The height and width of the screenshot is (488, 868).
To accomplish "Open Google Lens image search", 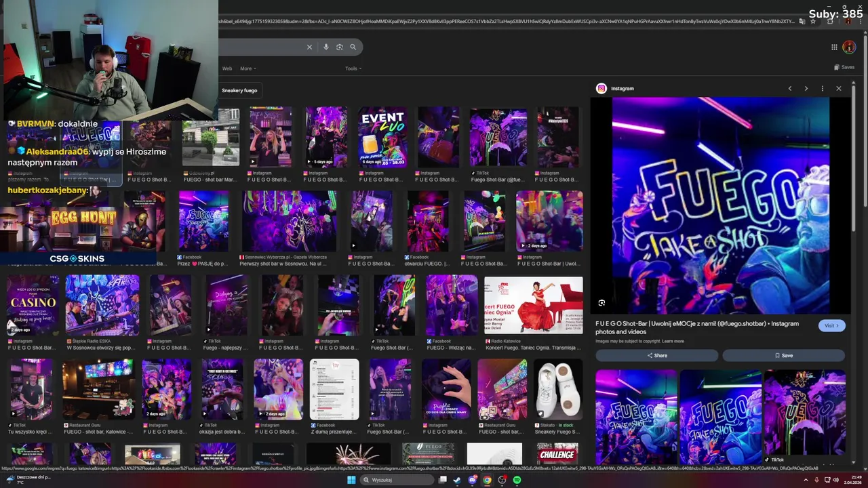I will (x=340, y=47).
